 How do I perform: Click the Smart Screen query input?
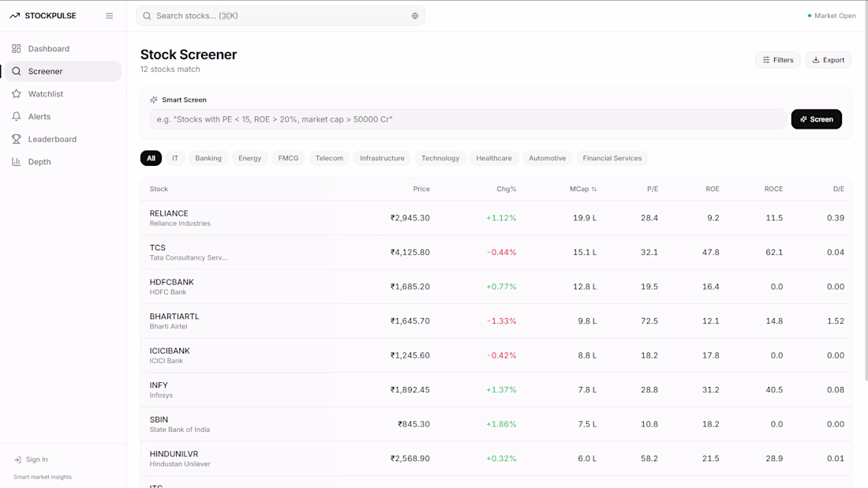[468, 119]
